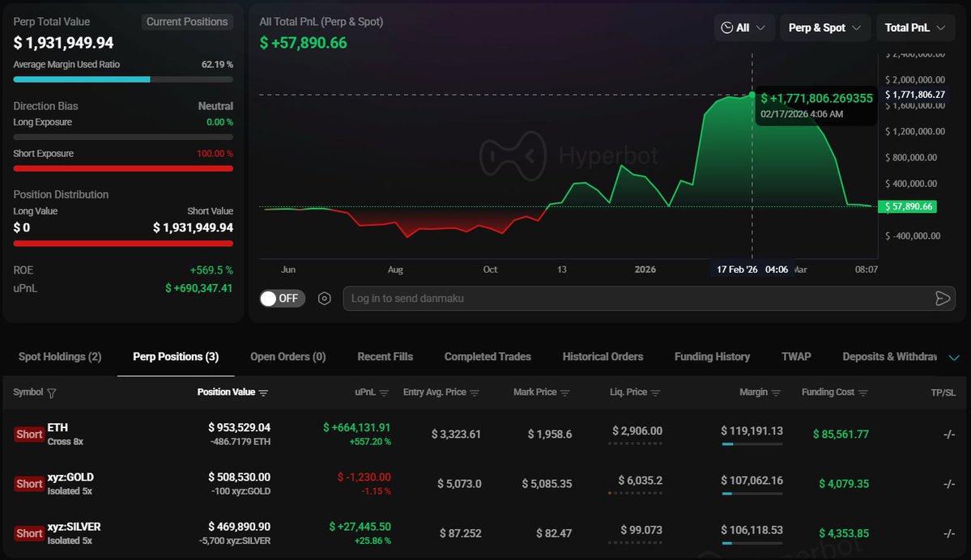
Task: Click the danmaku send arrow icon
Action: point(942,299)
